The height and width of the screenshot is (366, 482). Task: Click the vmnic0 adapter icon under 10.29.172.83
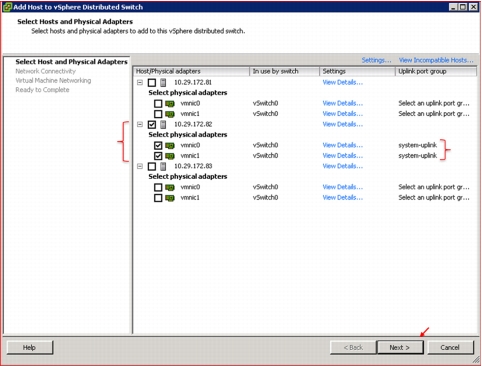pyautogui.click(x=170, y=187)
